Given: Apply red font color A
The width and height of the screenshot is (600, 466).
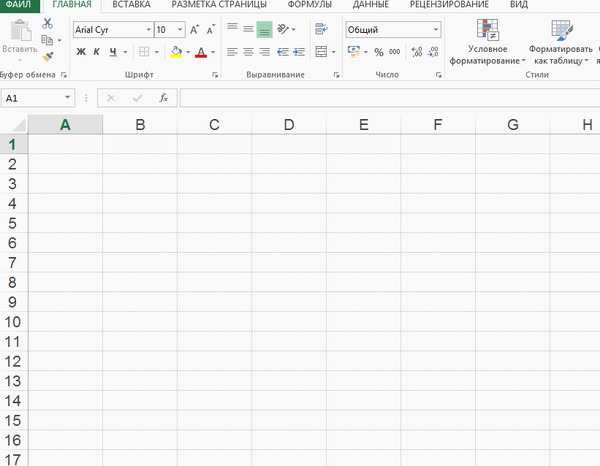Looking at the screenshot, I should (201, 52).
